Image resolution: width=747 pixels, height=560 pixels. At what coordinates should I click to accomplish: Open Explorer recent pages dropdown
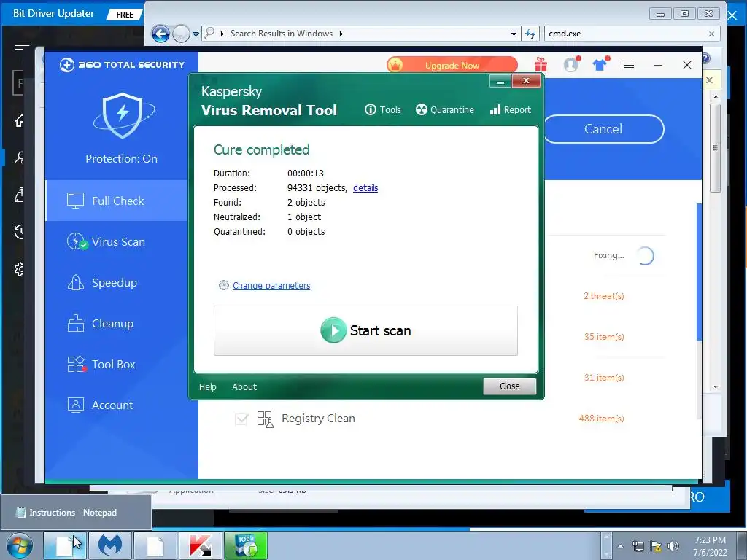[196, 34]
